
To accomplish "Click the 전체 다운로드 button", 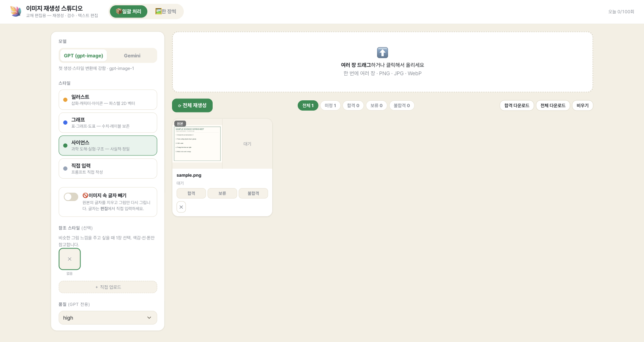I will [x=553, y=106].
